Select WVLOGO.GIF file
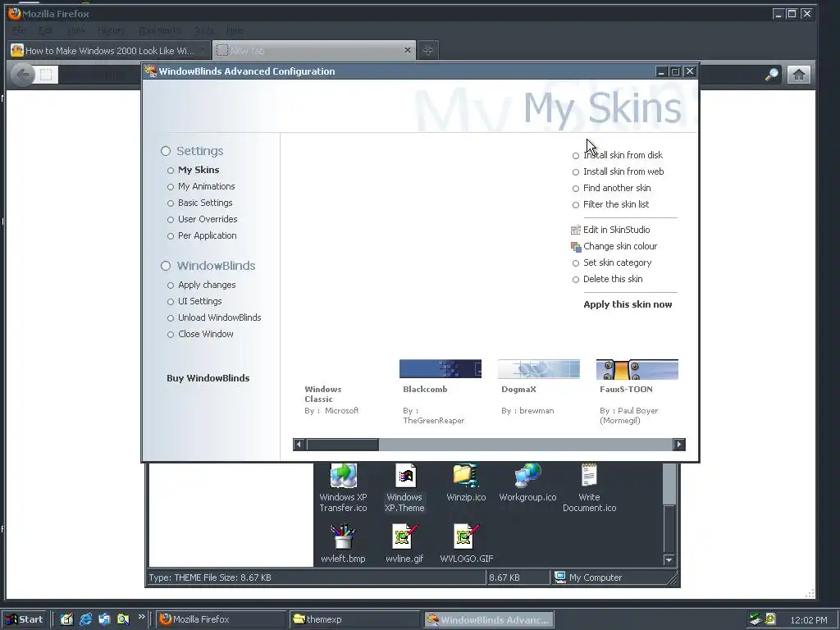Screen dimensions: 840x630 [466, 544]
